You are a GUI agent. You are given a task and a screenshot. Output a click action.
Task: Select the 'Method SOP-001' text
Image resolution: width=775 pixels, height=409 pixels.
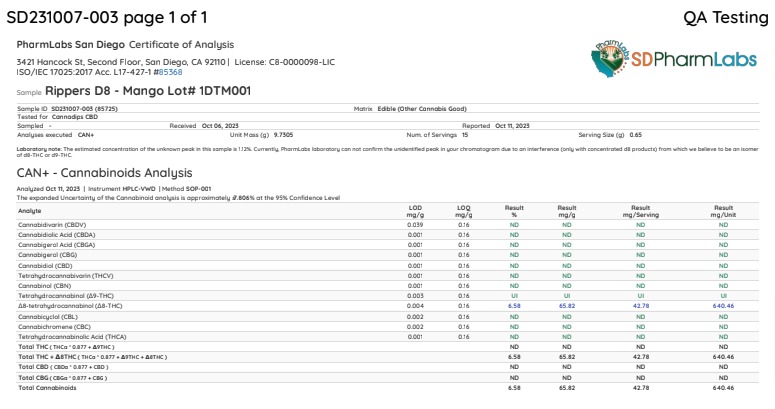click(186, 189)
